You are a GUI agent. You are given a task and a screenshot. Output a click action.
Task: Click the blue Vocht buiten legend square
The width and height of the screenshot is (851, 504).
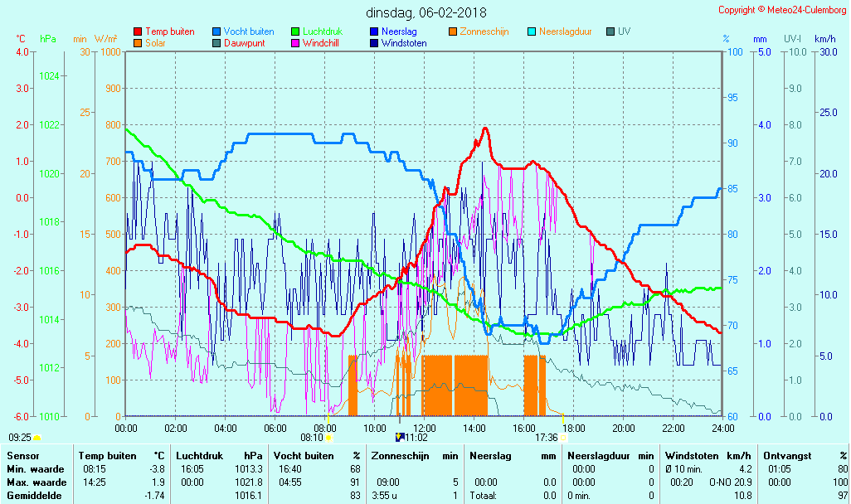tap(217, 31)
